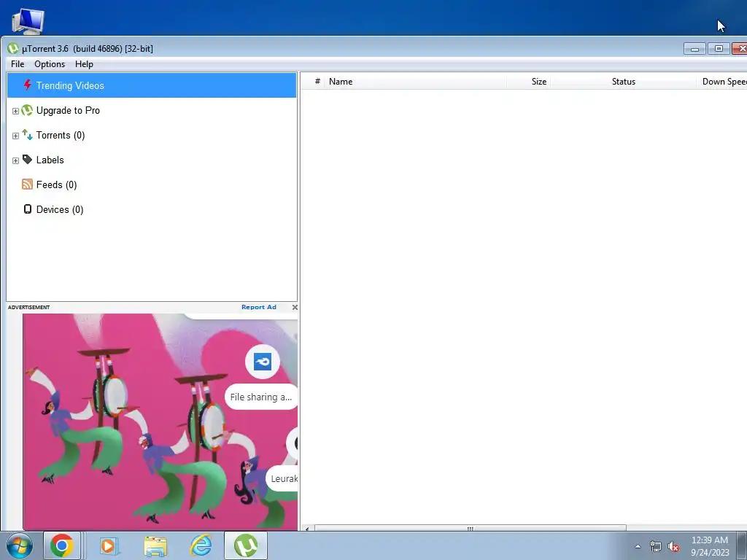Click the horizontal scrollbar thumb

coord(471,528)
